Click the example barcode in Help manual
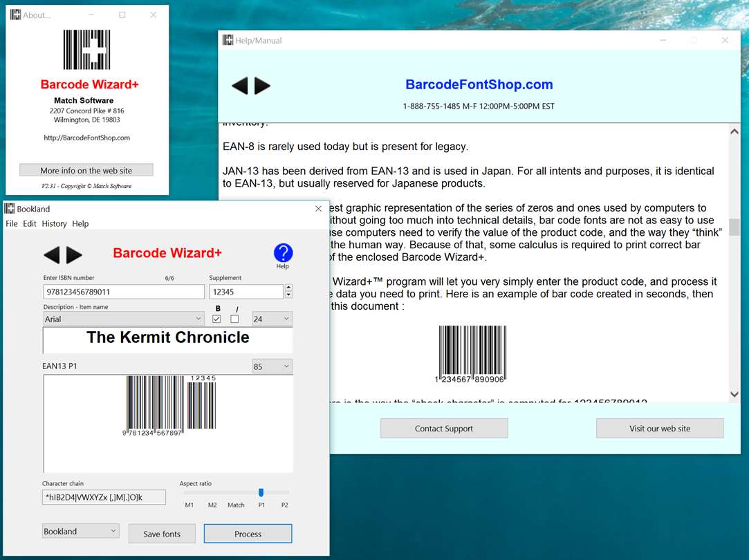 472,354
